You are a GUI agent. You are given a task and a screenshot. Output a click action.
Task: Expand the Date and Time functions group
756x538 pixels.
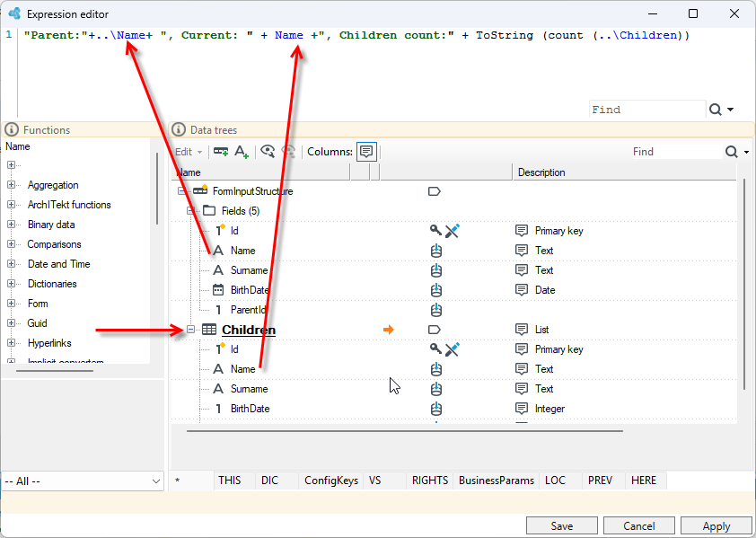pyautogui.click(x=11, y=264)
